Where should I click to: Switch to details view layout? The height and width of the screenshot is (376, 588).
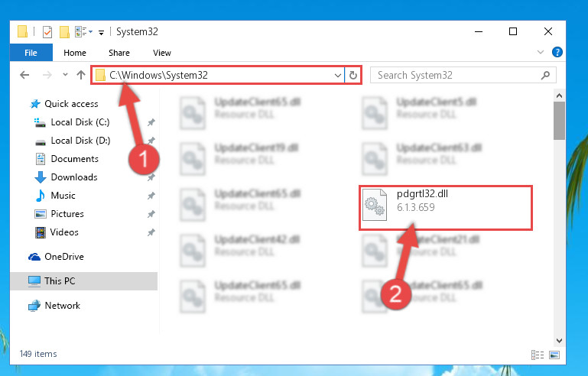tap(538, 355)
